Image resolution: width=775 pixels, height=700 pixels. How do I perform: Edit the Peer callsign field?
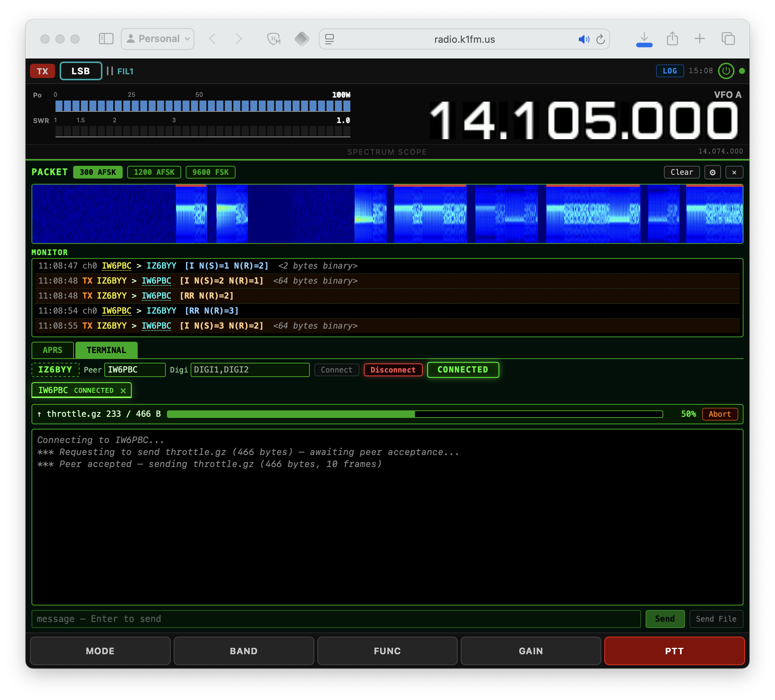[x=135, y=370]
